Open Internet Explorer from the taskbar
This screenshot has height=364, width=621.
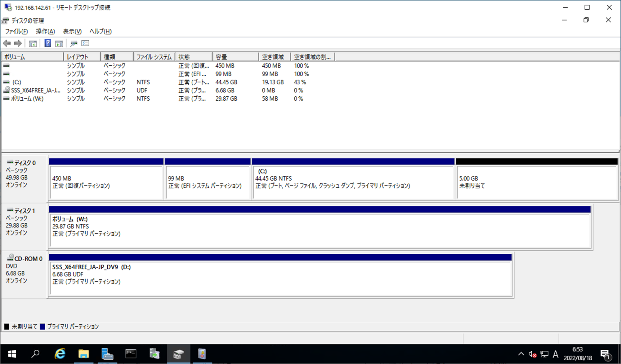[x=60, y=354]
